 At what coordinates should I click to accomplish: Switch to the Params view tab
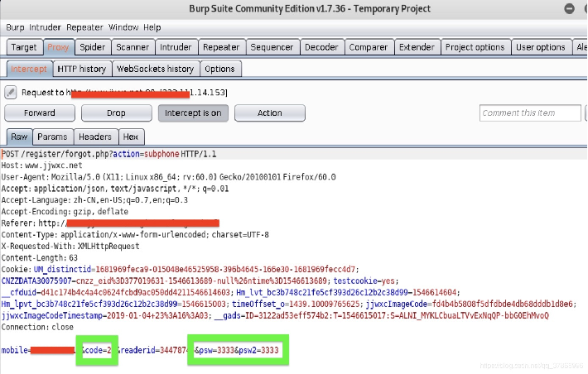[52, 137]
